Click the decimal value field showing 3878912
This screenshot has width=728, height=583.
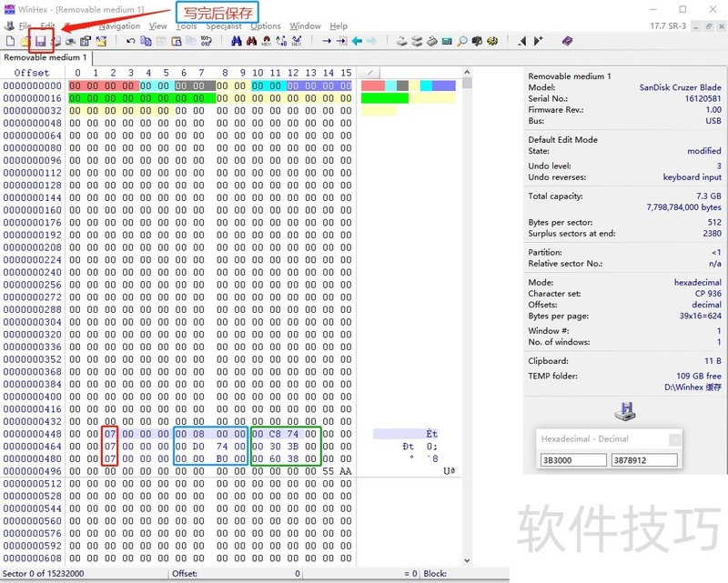click(643, 460)
